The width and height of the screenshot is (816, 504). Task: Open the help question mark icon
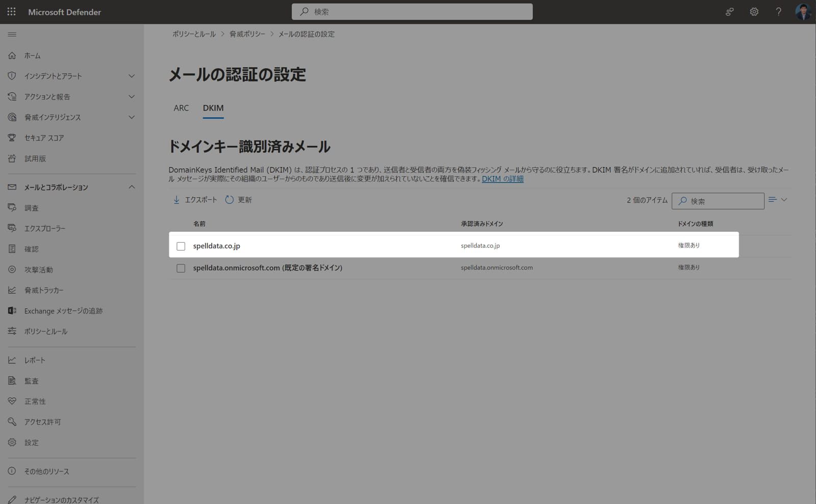[x=779, y=12]
